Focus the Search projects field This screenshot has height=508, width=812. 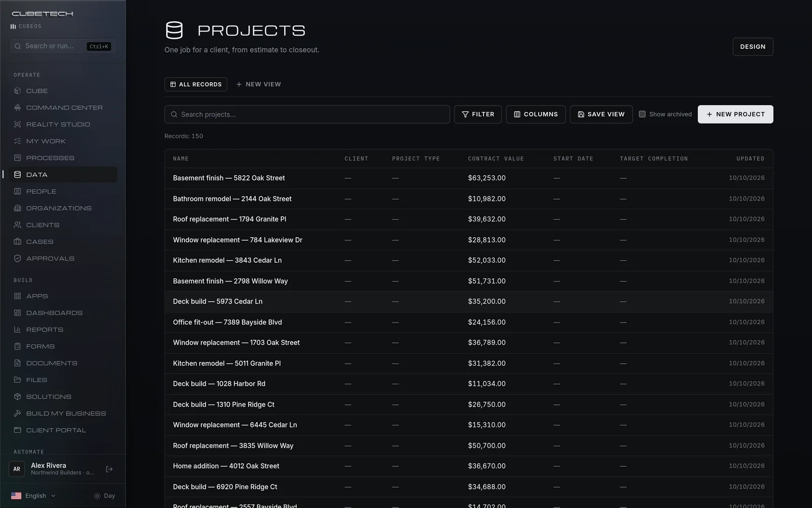coord(307,114)
